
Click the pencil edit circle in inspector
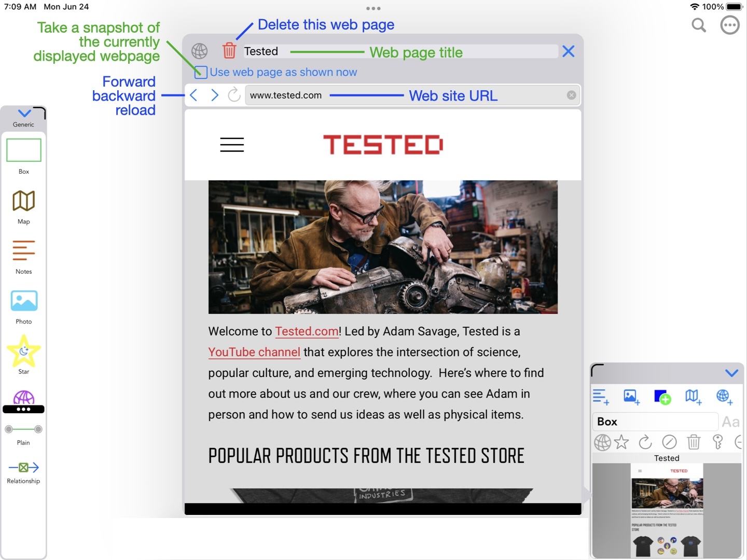[x=669, y=442]
